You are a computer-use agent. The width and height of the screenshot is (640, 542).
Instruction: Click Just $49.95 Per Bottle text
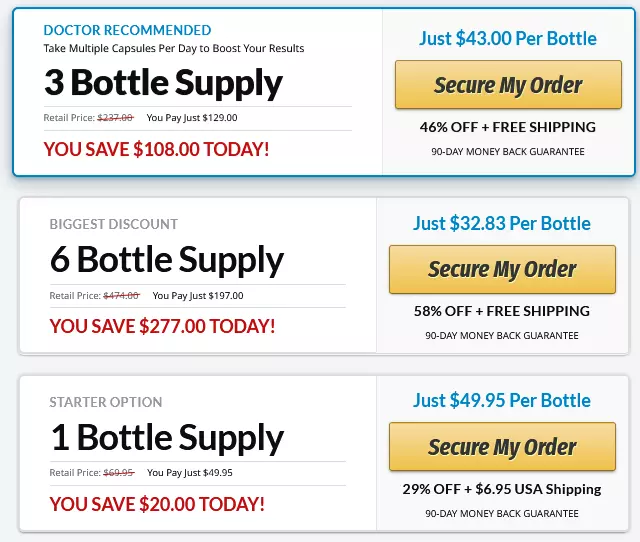coord(502,401)
